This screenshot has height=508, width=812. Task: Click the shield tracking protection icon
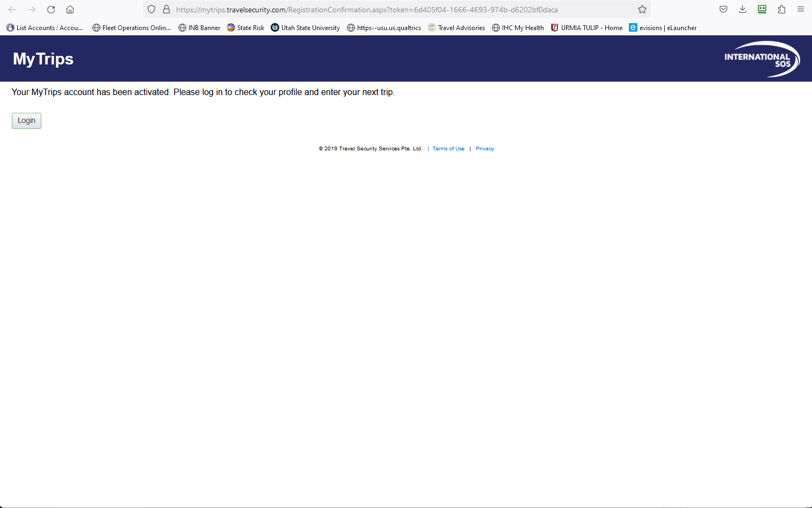(x=151, y=10)
